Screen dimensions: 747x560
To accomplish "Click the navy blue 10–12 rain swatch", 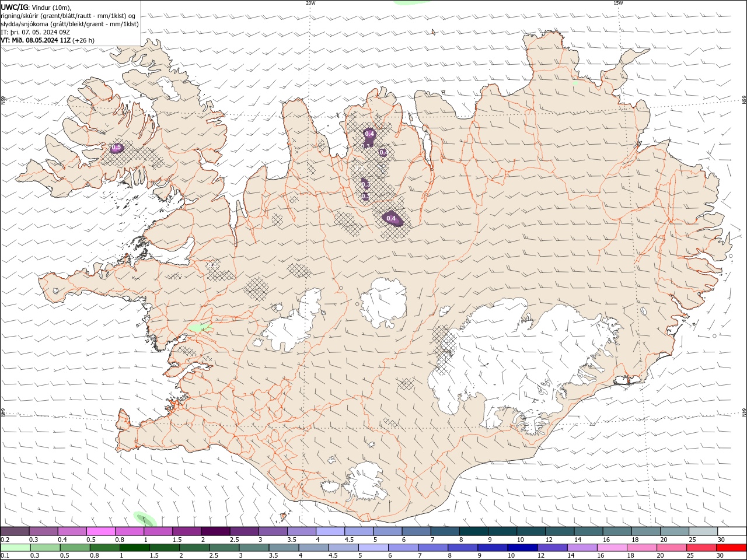I will point(522,548).
